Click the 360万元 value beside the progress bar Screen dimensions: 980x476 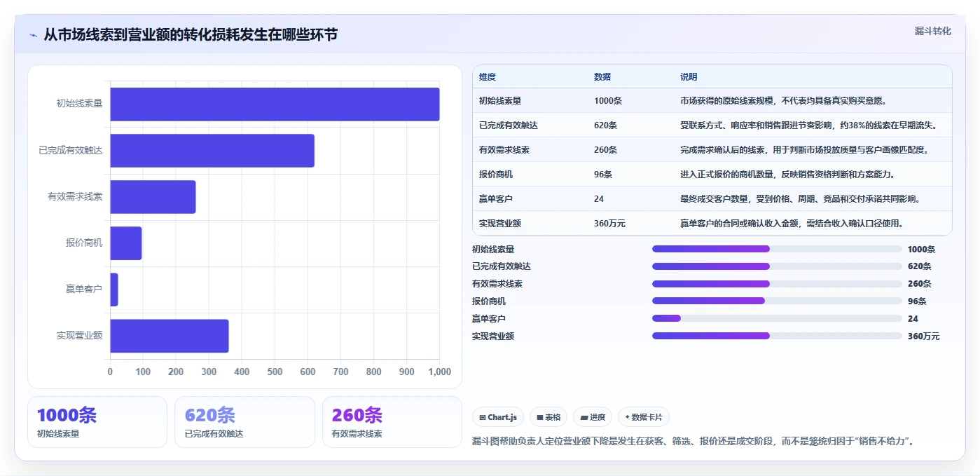tap(923, 336)
